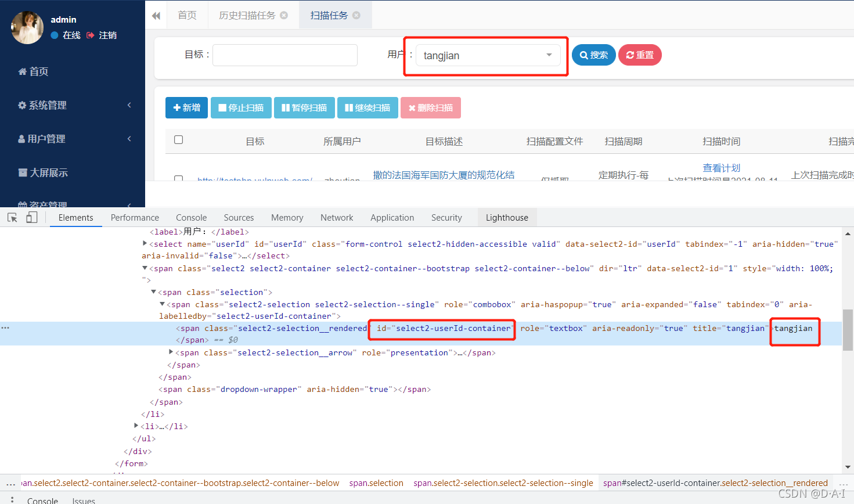Collapse the select2-container span node
Viewport: 854px width, 504px height.
coord(145,268)
